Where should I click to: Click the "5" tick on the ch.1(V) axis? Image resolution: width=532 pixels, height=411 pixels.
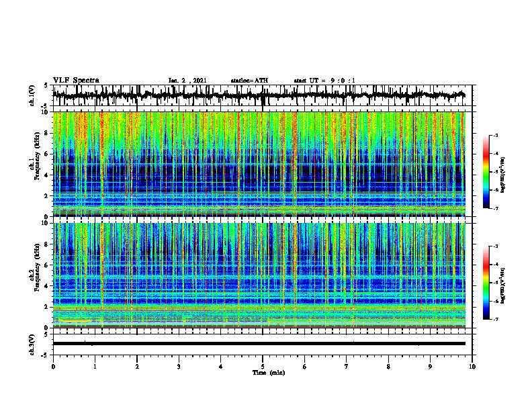coord(46,85)
